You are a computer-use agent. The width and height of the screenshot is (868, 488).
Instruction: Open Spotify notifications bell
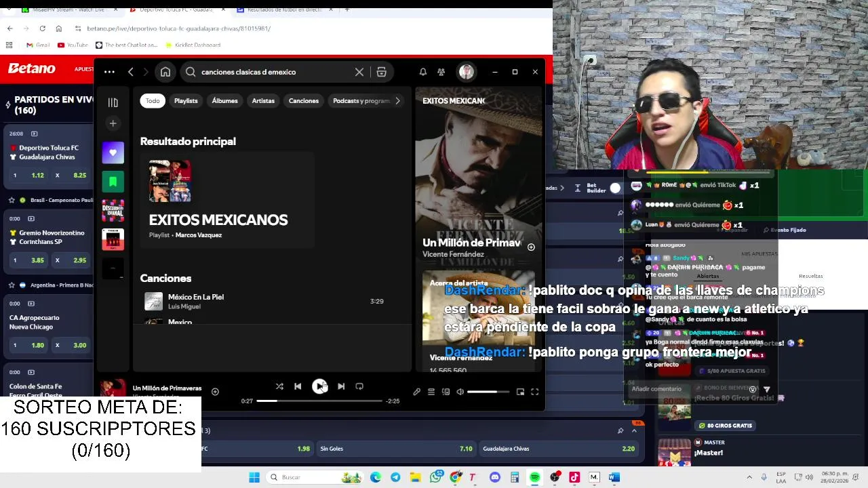click(x=422, y=72)
